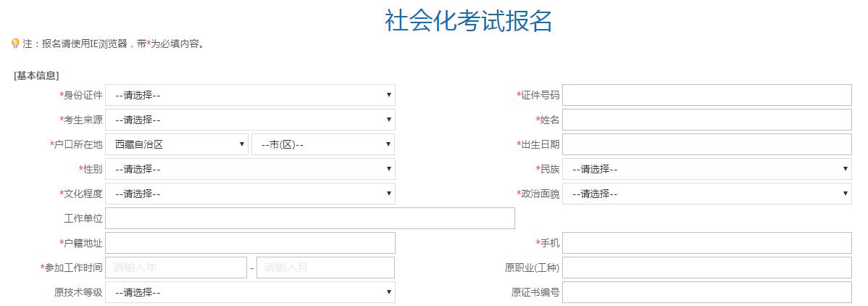
Task: Open the 文化程度 dropdown
Action: click(250, 194)
